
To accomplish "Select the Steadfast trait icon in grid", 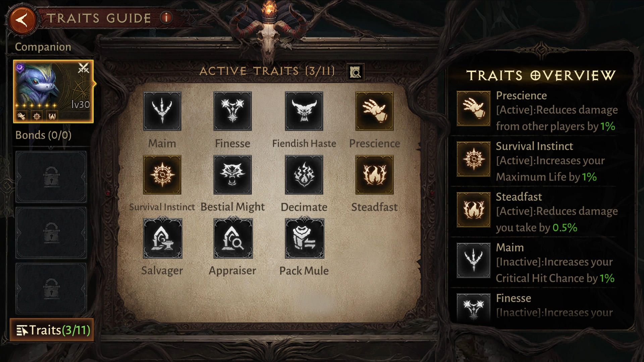I will point(374,175).
